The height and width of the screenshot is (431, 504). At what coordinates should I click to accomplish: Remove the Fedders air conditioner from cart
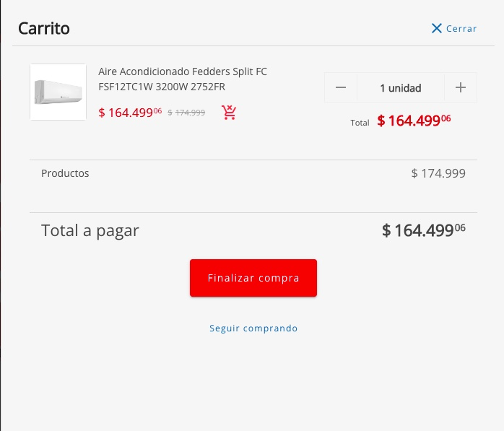(x=230, y=113)
